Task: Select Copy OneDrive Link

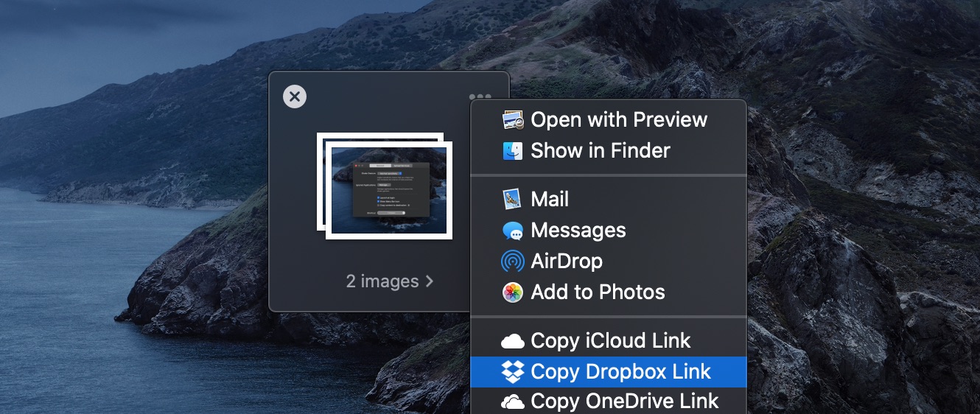Action: pos(609,402)
